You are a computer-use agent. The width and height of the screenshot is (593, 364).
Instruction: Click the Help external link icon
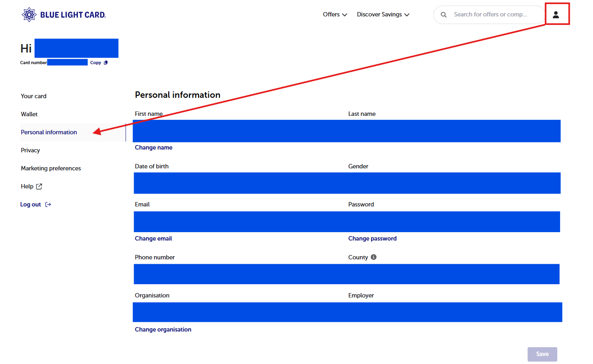[39, 186]
